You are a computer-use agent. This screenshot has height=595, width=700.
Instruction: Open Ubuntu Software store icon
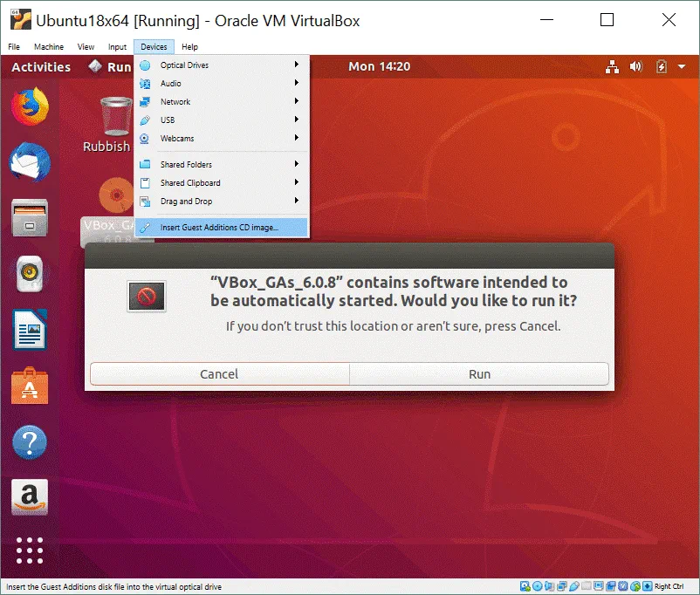(30, 386)
